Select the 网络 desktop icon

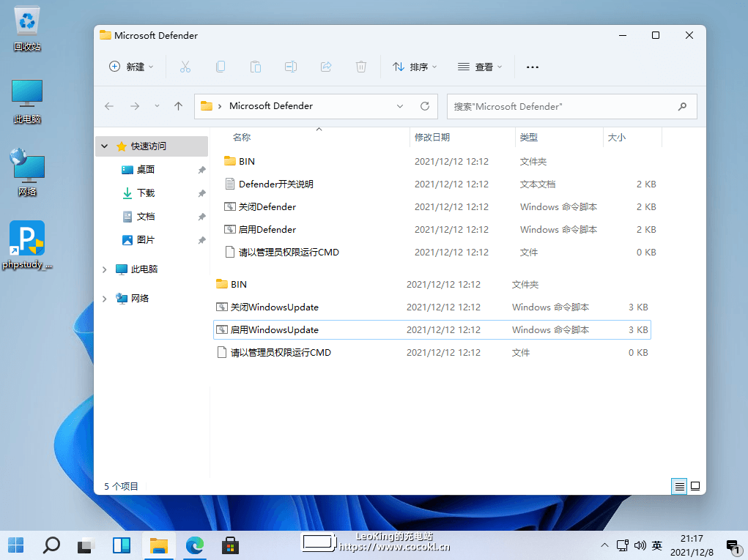[27, 172]
